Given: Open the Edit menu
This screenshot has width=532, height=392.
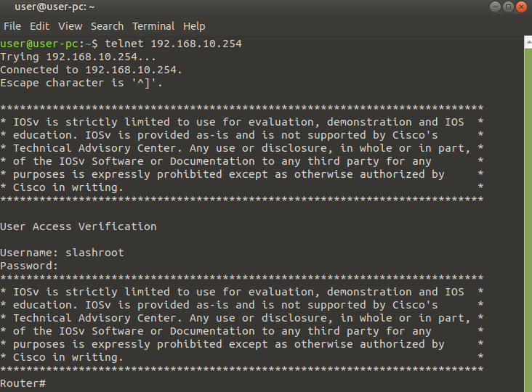Looking at the screenshot, I should click(x=39, y=26).
